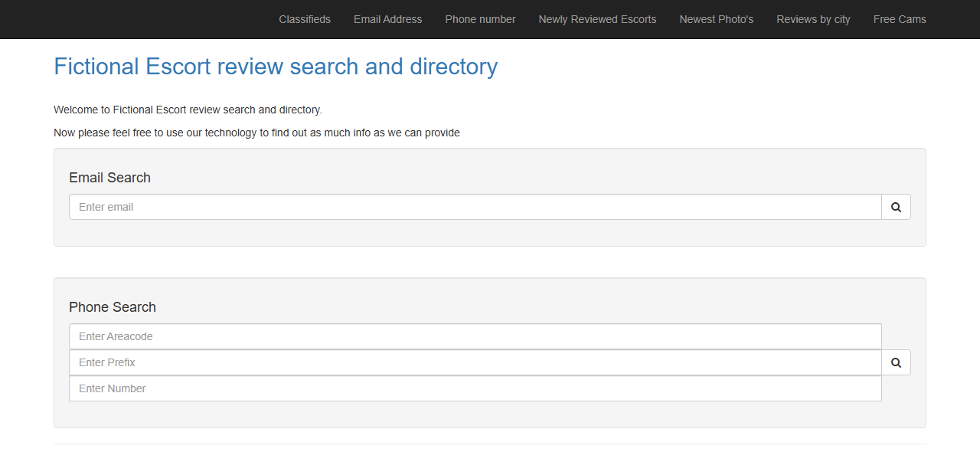Click the welcome message text line
This screenshot has height=452, width=980.
pos(188,110)
